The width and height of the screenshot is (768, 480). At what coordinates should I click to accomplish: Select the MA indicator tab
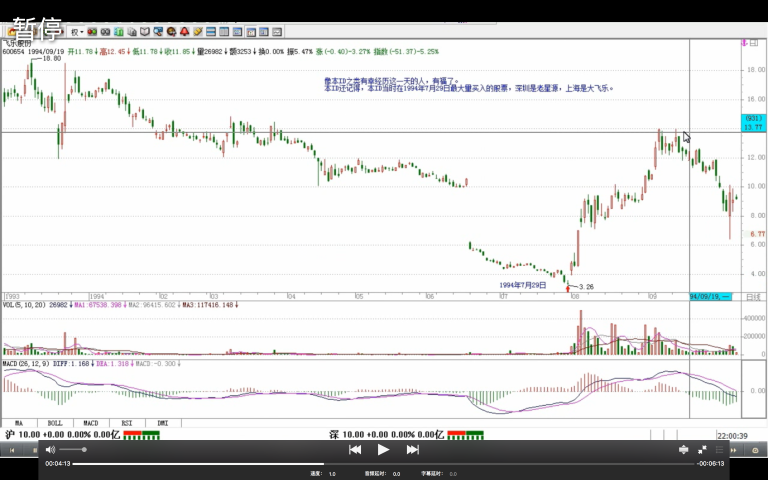(18, 423)
